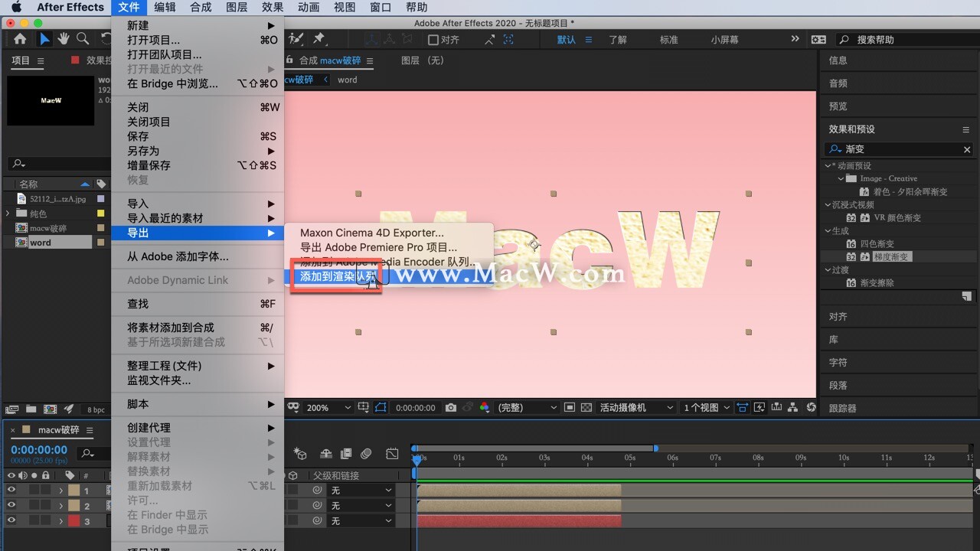The width and height of the screenshot is (980, 551).
Task: Click the hide shy layers icon
Action: pos(325,454)
